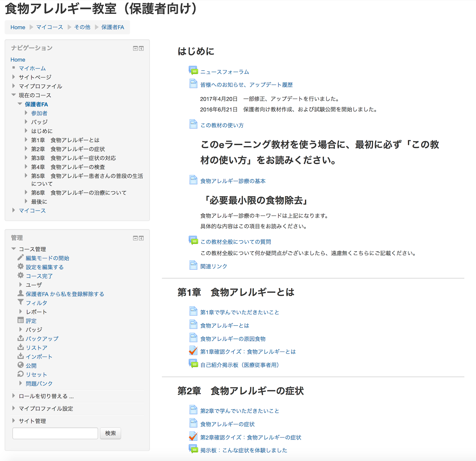
Task: Collapse the コース管理 section
Action: click(14, 249)
